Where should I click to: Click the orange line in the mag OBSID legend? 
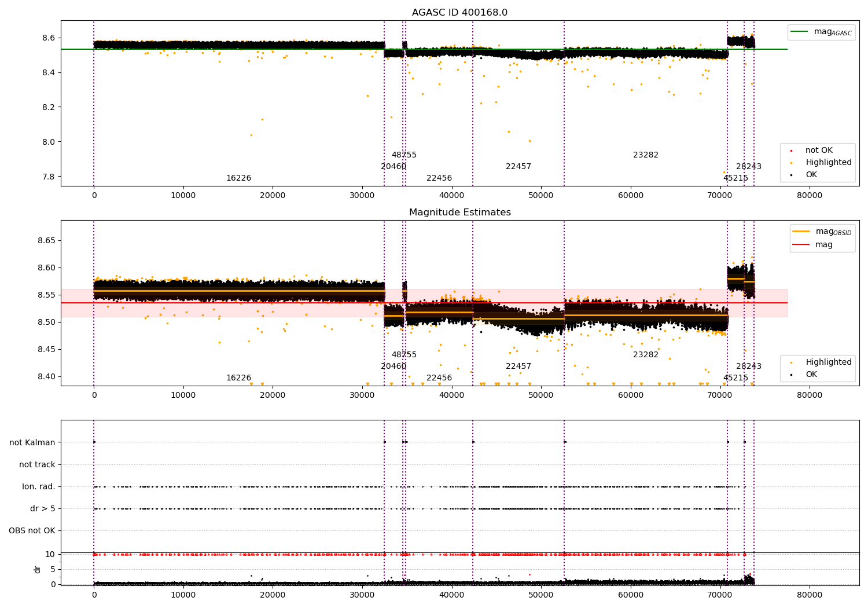[x=801, y=232]
